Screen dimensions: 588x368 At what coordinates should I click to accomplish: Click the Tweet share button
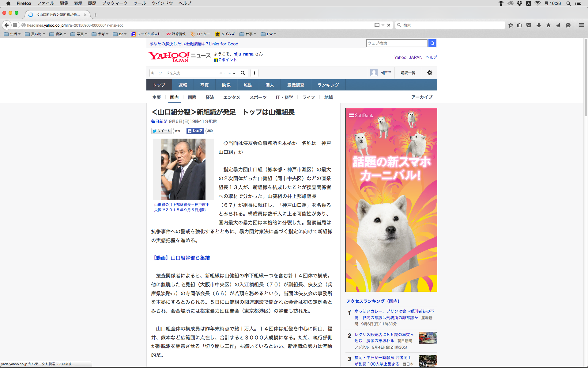(161, 131)
